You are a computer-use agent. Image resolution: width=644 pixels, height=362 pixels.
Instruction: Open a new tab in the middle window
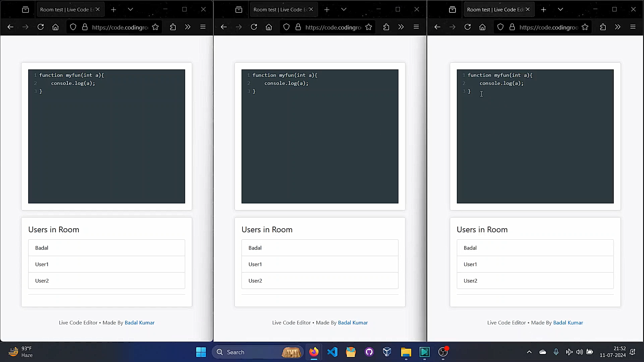[327, 9]
